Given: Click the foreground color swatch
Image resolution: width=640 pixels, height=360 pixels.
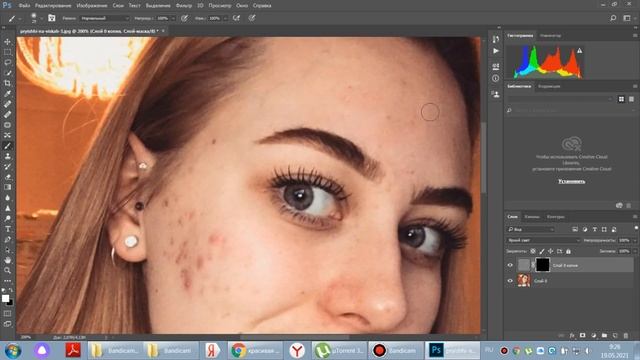Looking at the screenshot, I should (5, 298).
